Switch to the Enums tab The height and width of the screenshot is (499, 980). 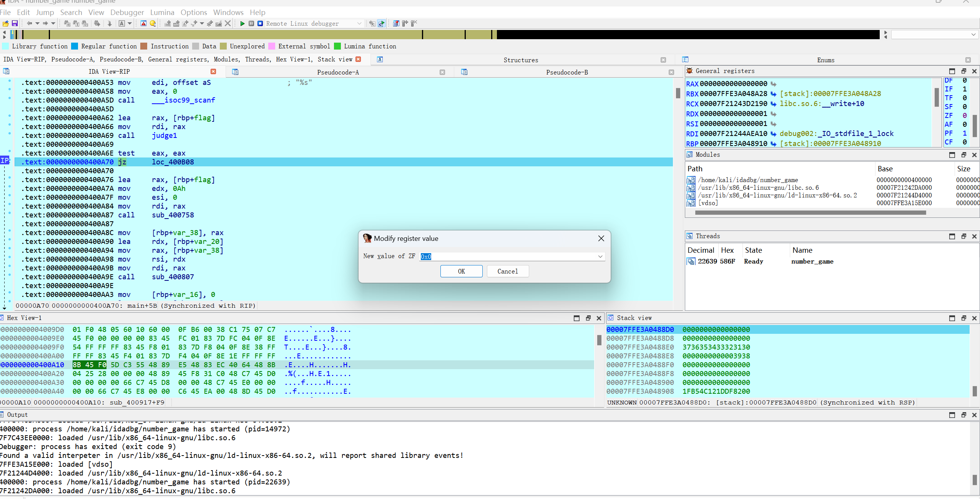(826, 60)
